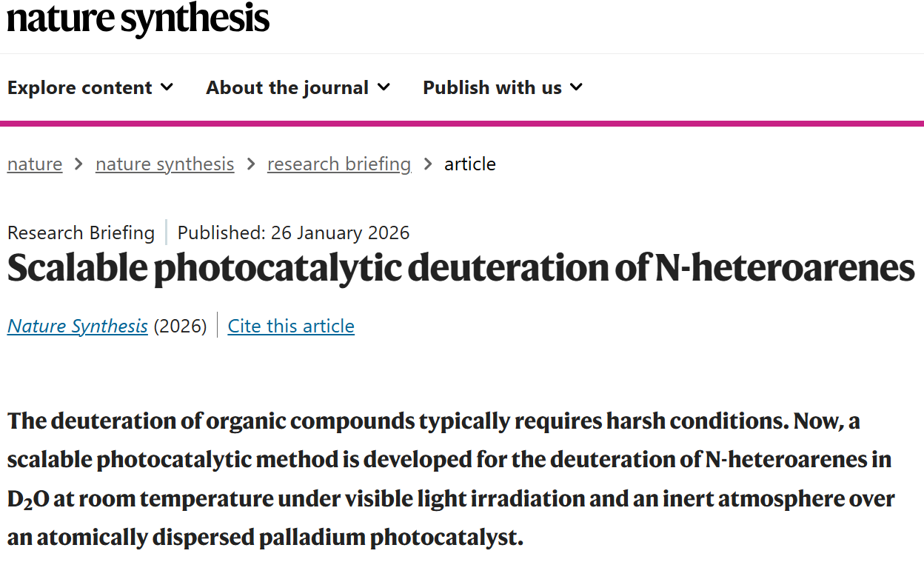The height and width of the screenshot is (562, 924).
Task: Expand the arrow next to About the journal
Action: 384,87
